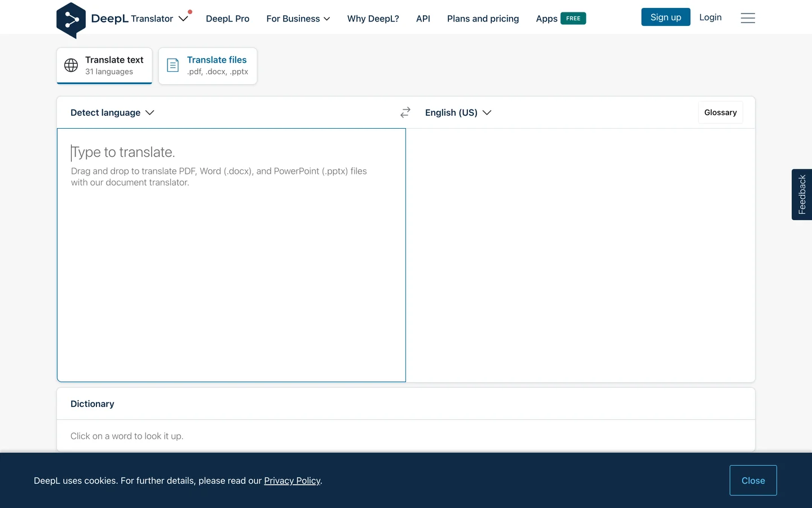Switch to the Translate text tab
Screen dimensions: 812x508
tap(104, 65)
